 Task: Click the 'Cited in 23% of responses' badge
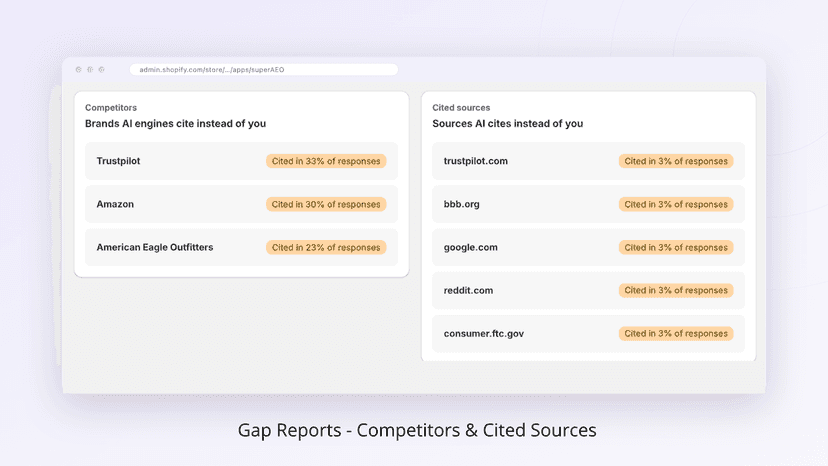tap(326, 247)
